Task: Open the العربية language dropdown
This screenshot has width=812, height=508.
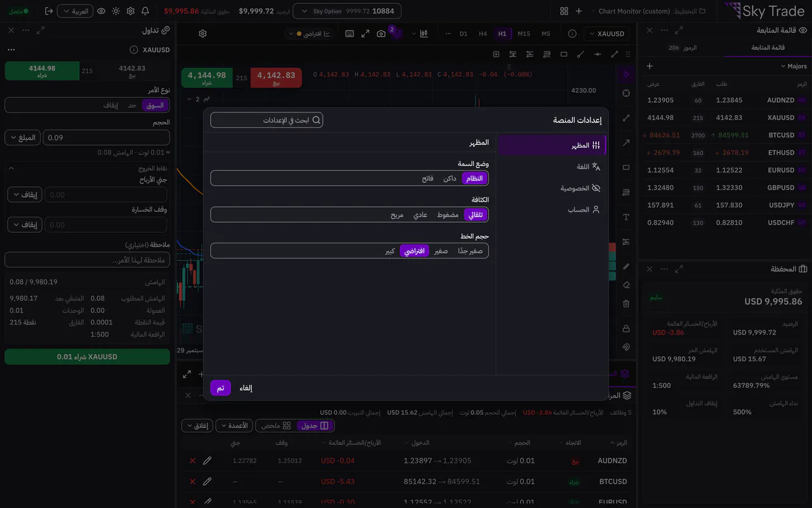Action: click(x=75, y=11)
